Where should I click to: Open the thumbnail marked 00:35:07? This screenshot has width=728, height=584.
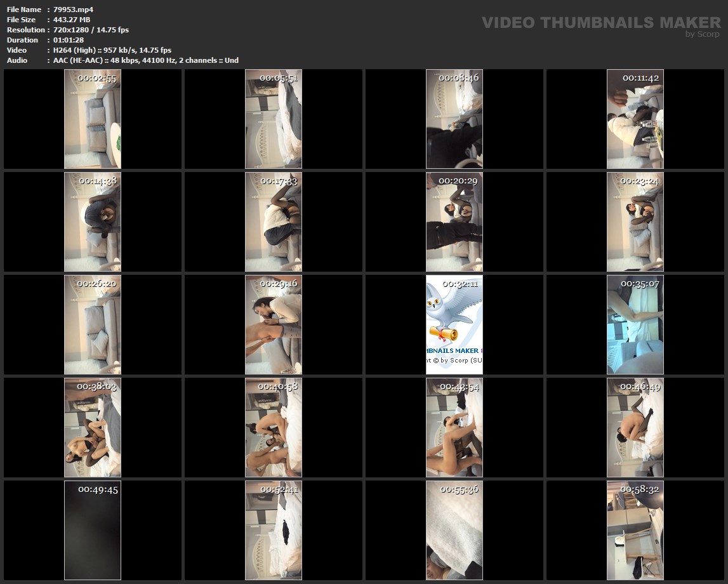tap(635, 324)
